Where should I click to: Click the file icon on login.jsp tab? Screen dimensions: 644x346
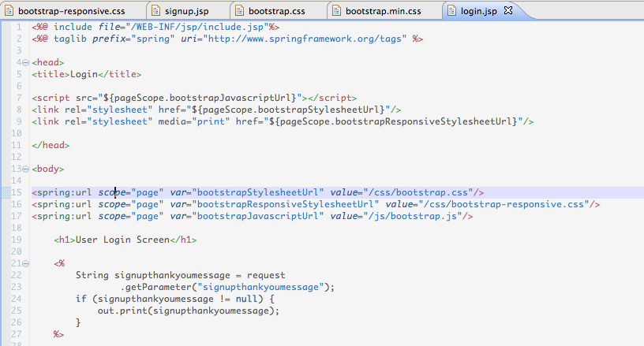coord(451,11)
